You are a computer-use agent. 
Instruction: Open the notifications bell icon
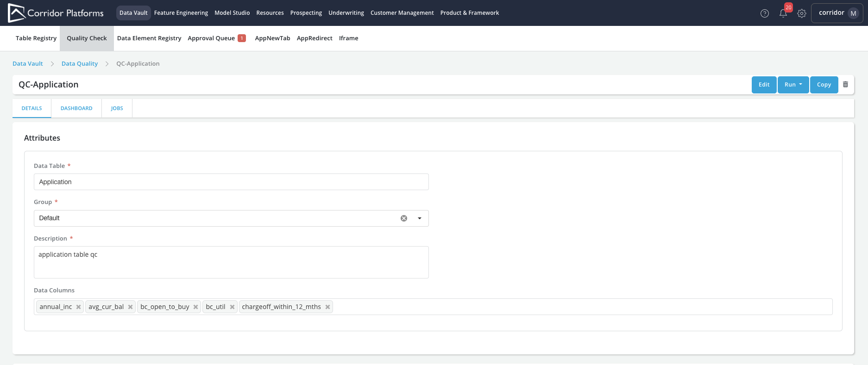[x=783, y=13]
